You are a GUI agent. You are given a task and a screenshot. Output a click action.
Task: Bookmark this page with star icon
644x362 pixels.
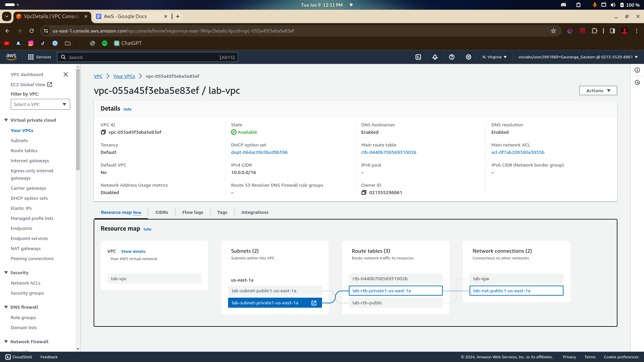point(553,31)
